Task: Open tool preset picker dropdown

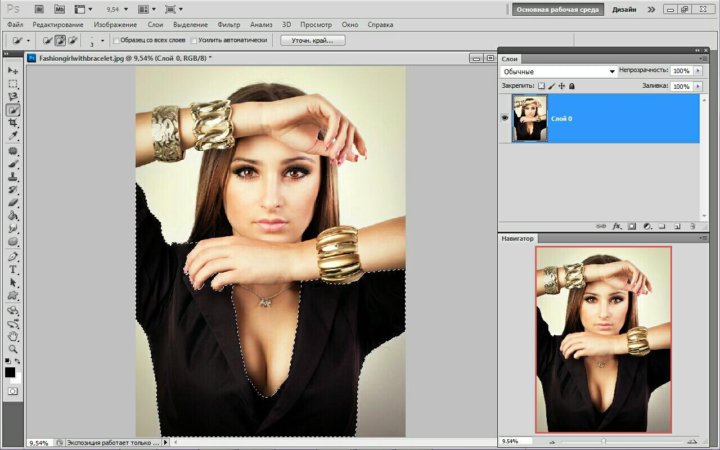Action: [28, 41]
